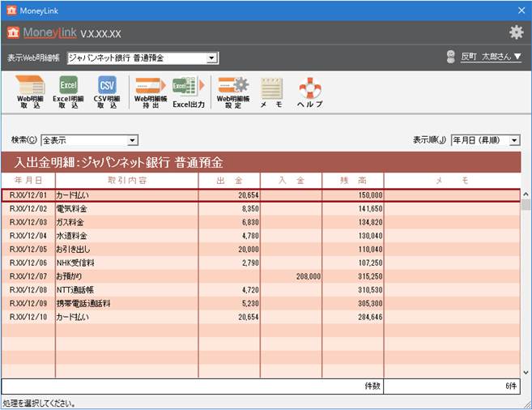Viewport: 532px width, 410px height.
Task: Click 残高 value 315,250
Action: pyautogui.click(x=370, y=276)
